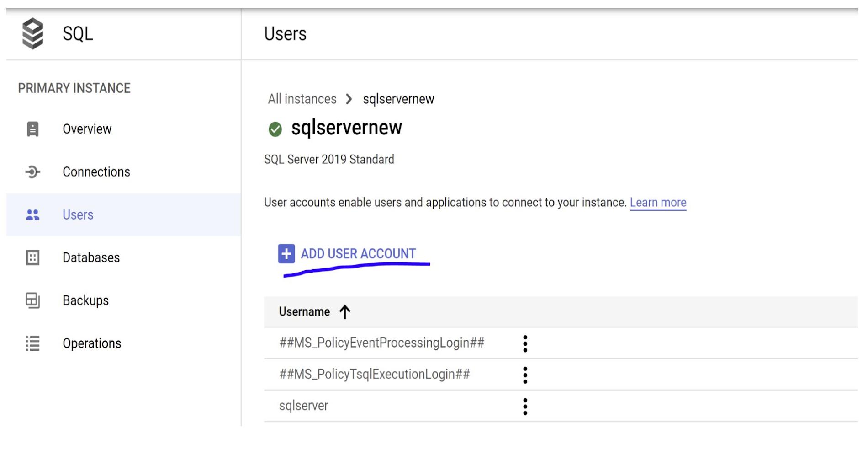The height and width of the screenshot is (466, 868).
Task: Click the Connections icon in the sidebar
Action: [x=32, y=172]
